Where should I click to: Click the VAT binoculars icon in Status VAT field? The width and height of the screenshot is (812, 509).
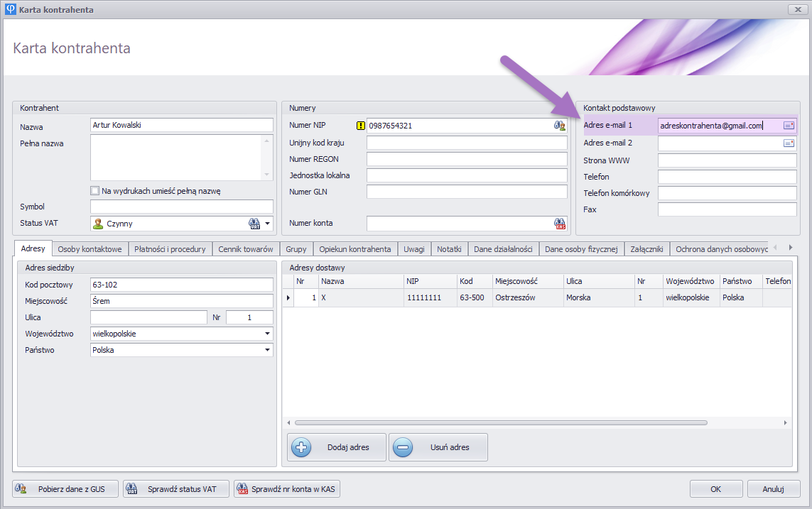coord(254,224)
